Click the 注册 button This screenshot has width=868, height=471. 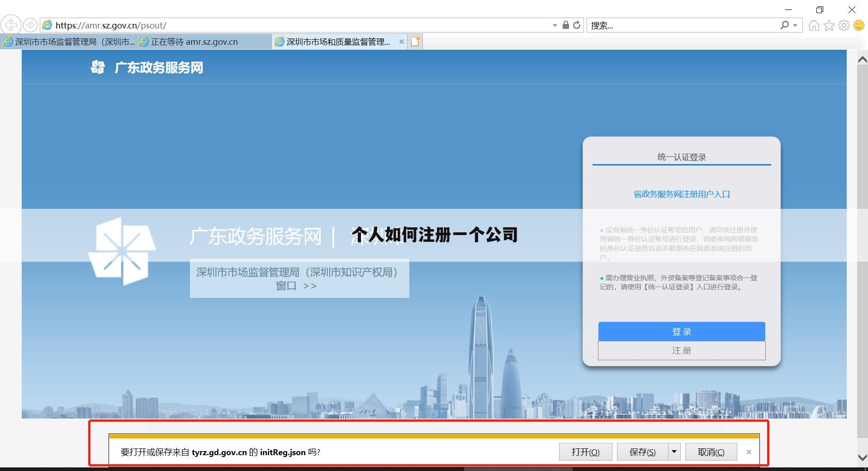pos(681,350)
